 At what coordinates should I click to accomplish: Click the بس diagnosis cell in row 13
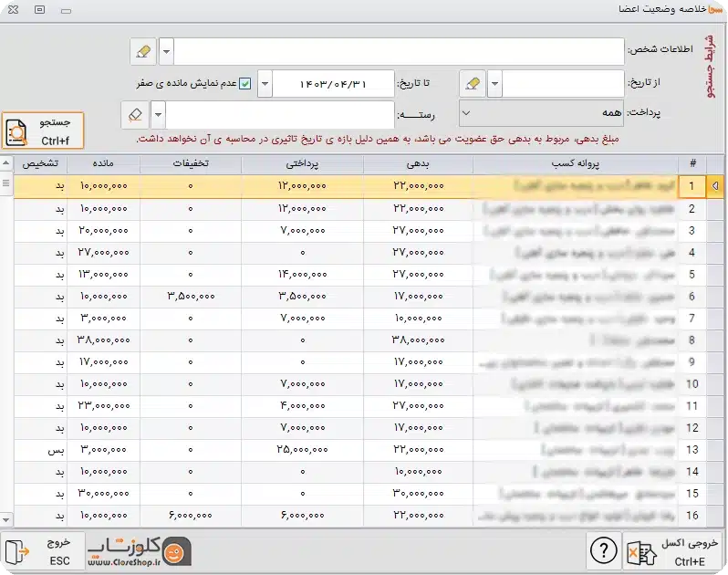click(x=40, y=450)
